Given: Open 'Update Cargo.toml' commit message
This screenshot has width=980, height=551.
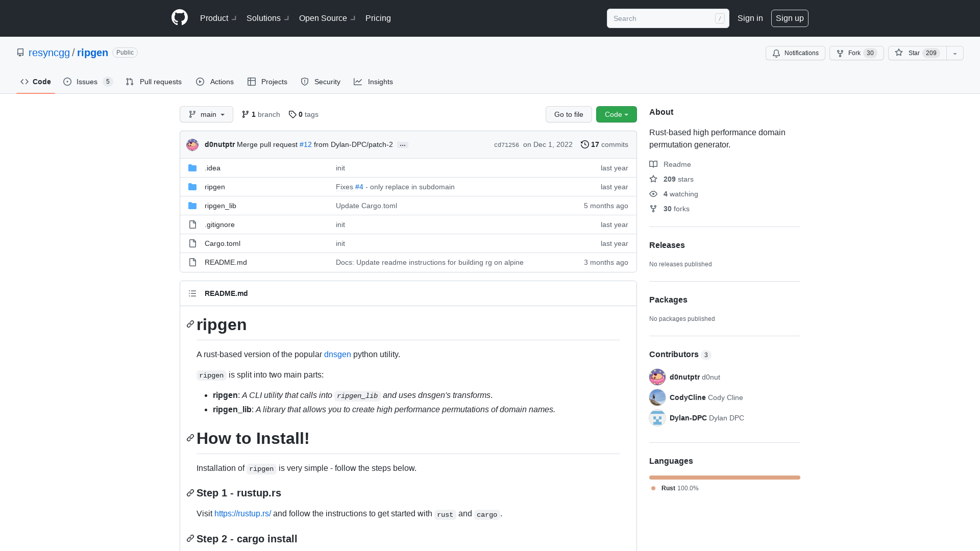Looking at the screenshot, I should coord(366,206).
